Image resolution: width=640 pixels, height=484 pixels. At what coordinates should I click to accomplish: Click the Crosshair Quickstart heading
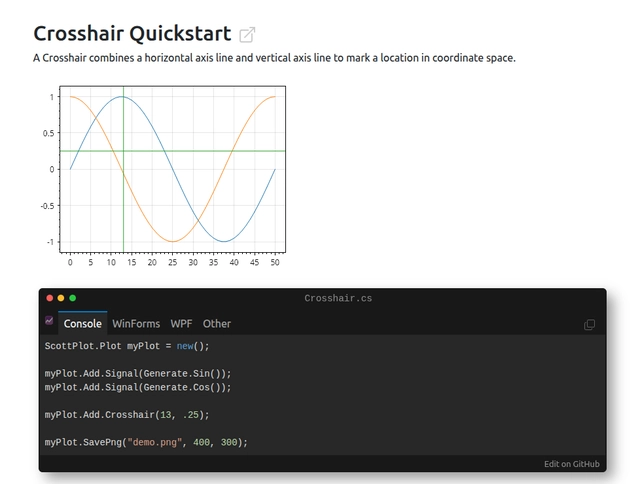[132, 35]
